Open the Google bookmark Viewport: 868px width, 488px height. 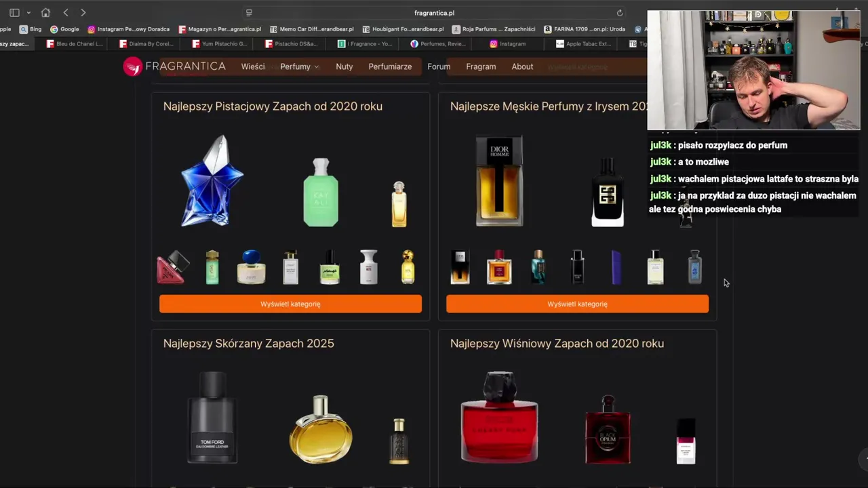pos(64,29)
